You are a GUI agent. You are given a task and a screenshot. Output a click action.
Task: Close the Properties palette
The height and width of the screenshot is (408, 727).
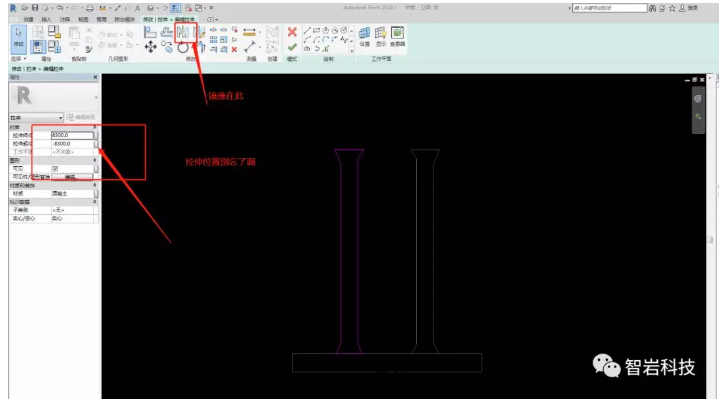[x=95, y=77]
